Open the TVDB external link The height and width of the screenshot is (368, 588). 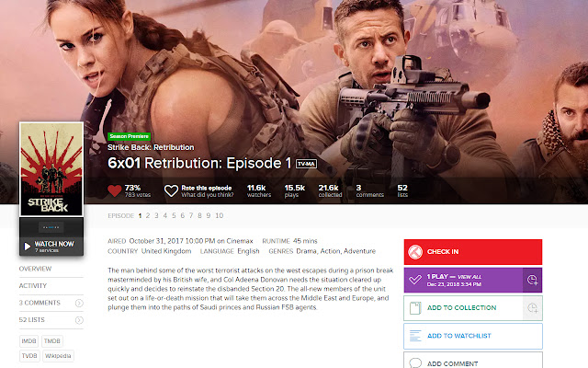tap(29, 356)
